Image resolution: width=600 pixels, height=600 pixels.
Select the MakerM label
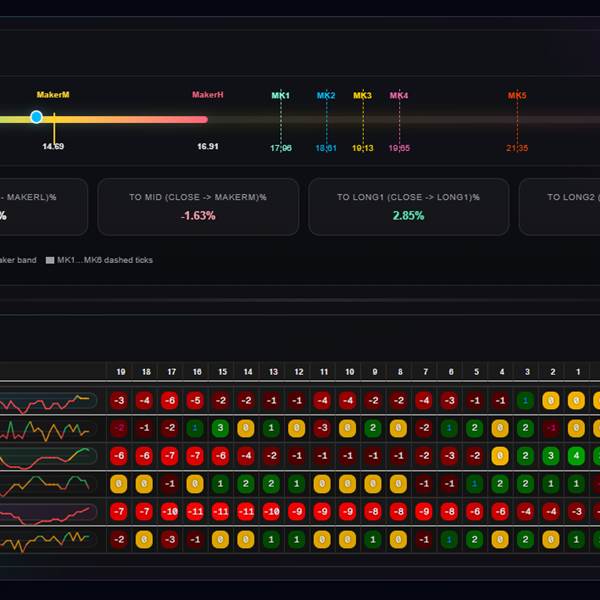click(x=53, y=95)
